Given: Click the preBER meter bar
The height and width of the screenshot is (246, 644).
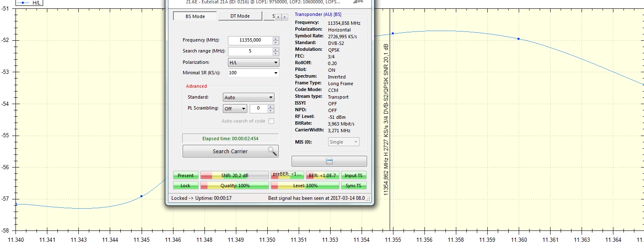Looking at the screenshot, I should coord(287,175).
